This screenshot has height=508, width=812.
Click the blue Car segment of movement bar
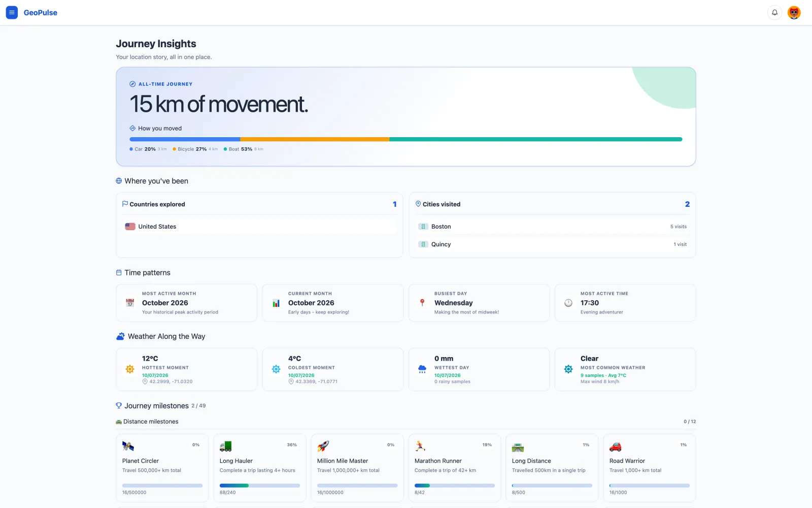pos(185,139)
